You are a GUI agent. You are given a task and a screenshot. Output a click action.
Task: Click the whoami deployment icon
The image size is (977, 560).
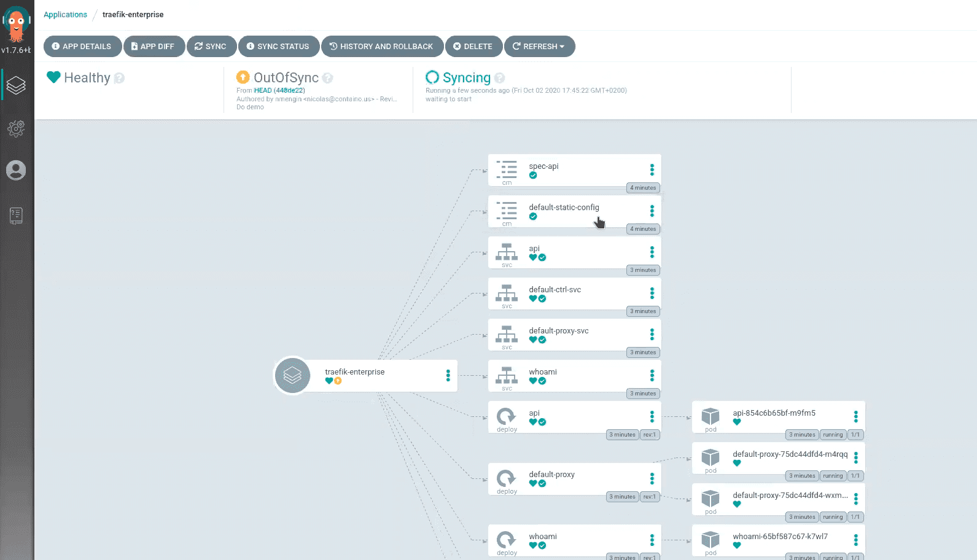coord(507,540)
